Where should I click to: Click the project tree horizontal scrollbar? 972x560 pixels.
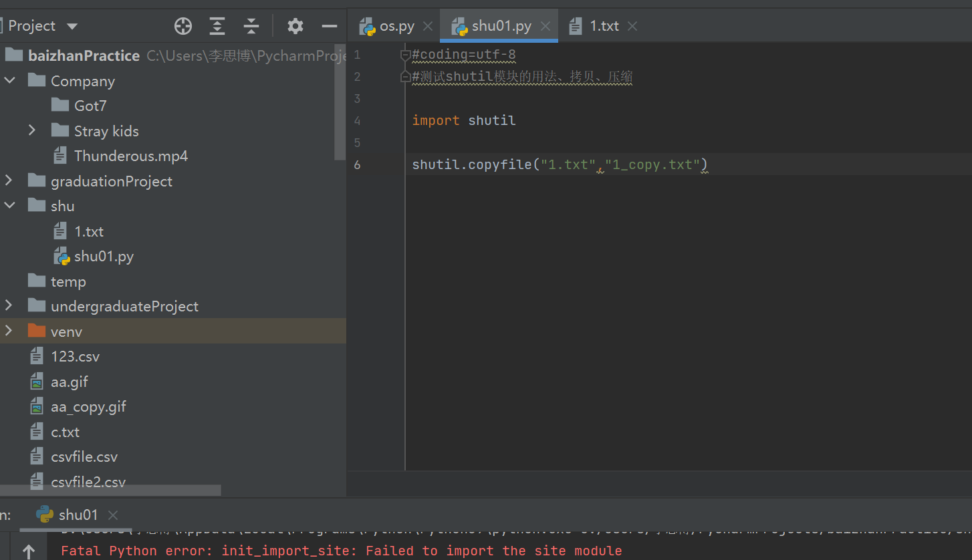coord(110,491)
